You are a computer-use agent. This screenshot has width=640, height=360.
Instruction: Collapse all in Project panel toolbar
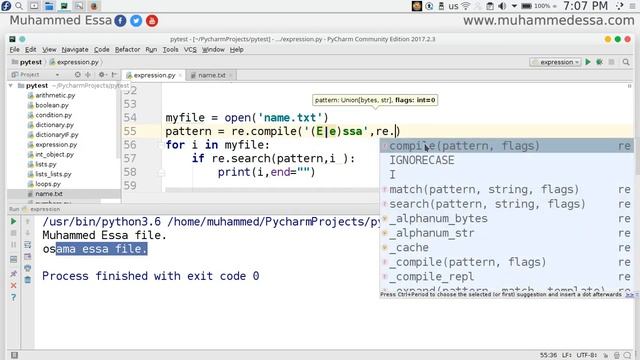pos(88,75)
